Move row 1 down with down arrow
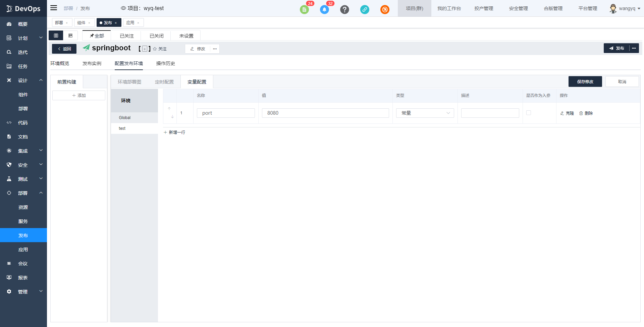Screen dimensions: 644x327 tap(172, 117)
